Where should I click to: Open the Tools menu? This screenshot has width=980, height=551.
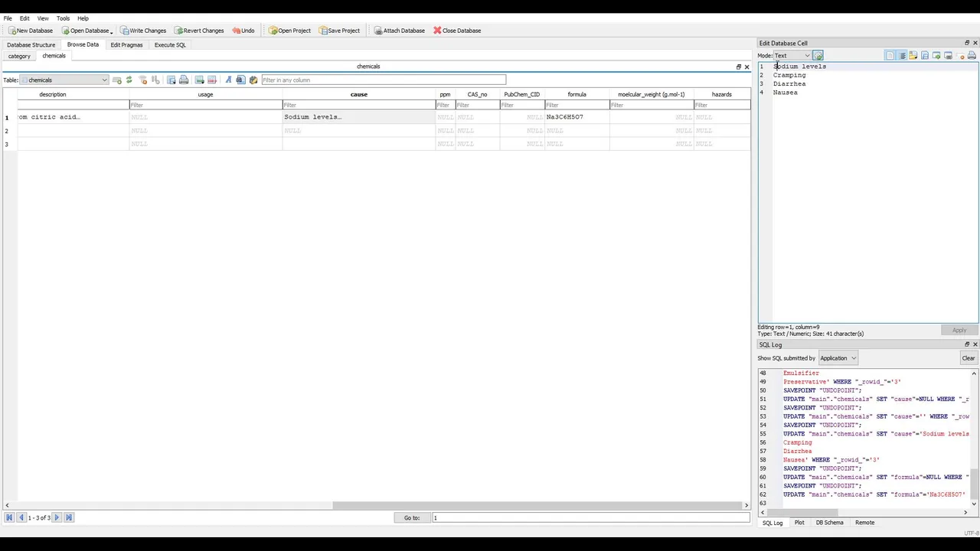click(x=63, y=18)
